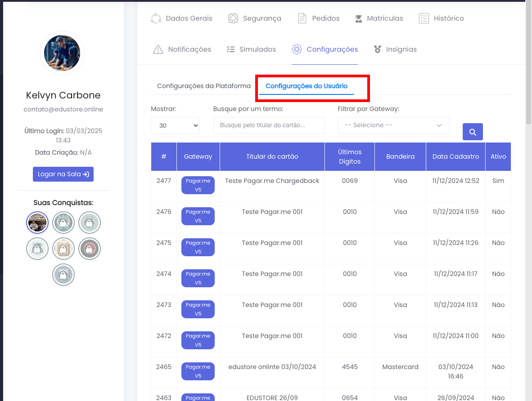Image resolution: width=532 pixels, height=401 pixels.
Task: Click the Histórico list icon
Action: [x=424, y=18]
